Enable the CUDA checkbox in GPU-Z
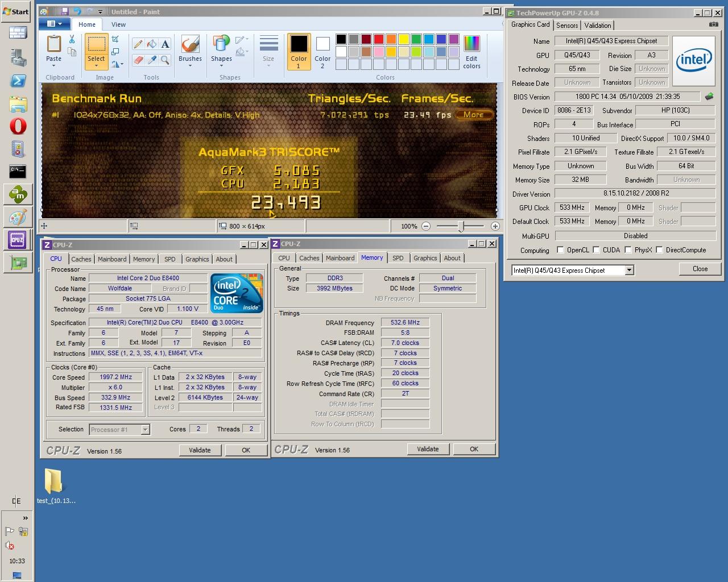 click(596, 250)
